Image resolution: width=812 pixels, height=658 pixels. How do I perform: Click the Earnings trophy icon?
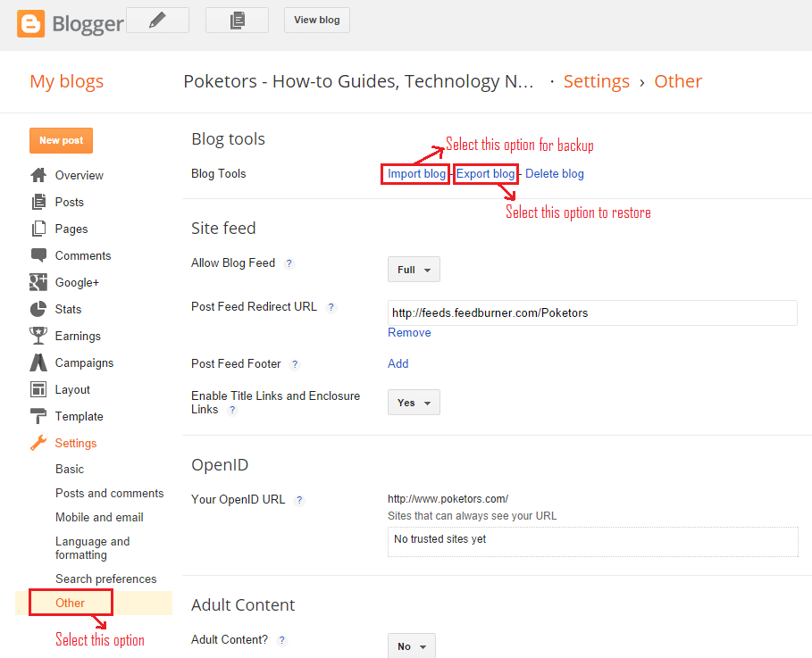[38, 336]
